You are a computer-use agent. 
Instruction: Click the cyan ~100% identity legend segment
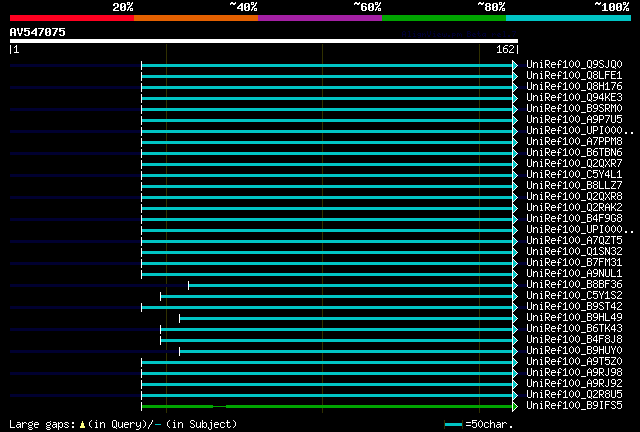coord(569,18)
